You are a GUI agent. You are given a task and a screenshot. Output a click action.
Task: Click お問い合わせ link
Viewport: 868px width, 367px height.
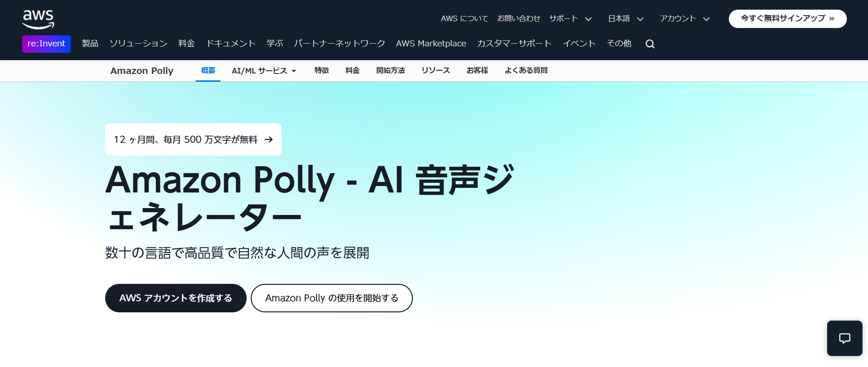click(x=519, y=18)
